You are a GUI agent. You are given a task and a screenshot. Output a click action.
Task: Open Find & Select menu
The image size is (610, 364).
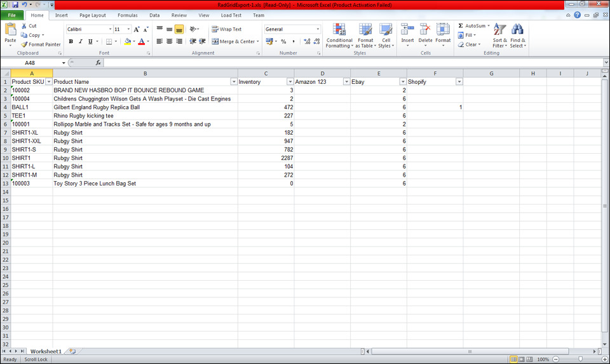[x=517, y=36]
